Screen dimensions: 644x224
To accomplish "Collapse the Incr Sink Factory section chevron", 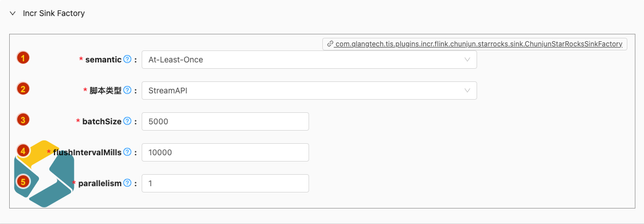I will 13,14.
